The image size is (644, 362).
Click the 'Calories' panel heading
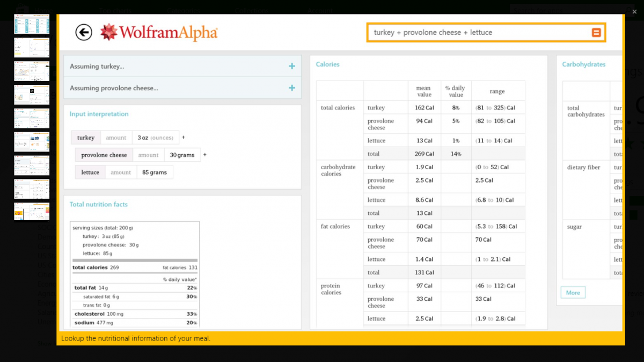click(x=327, y=64)
